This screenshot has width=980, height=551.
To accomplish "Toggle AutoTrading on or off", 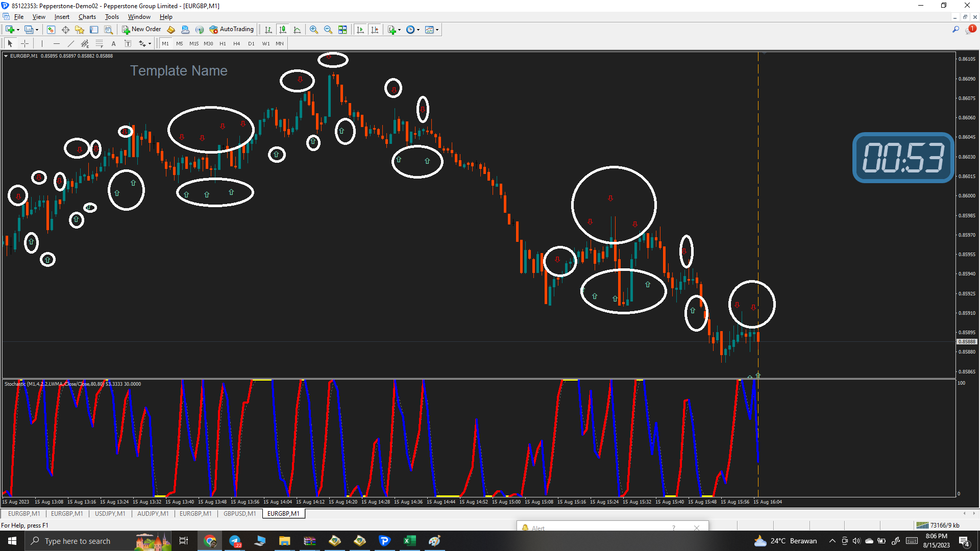I will pyautogui.click(x=231, y=30).
